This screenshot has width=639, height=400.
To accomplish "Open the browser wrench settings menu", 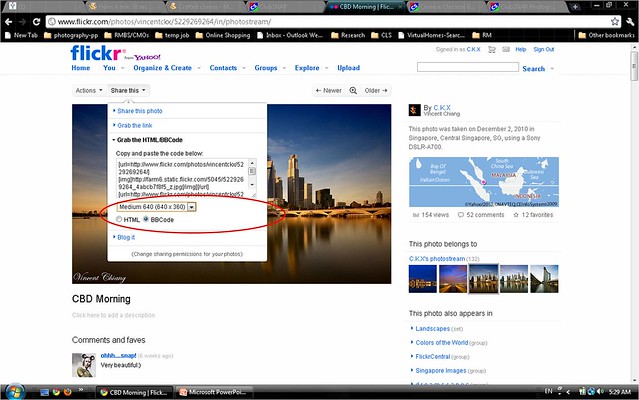I will pyautogui.click(x=630, y=22).
